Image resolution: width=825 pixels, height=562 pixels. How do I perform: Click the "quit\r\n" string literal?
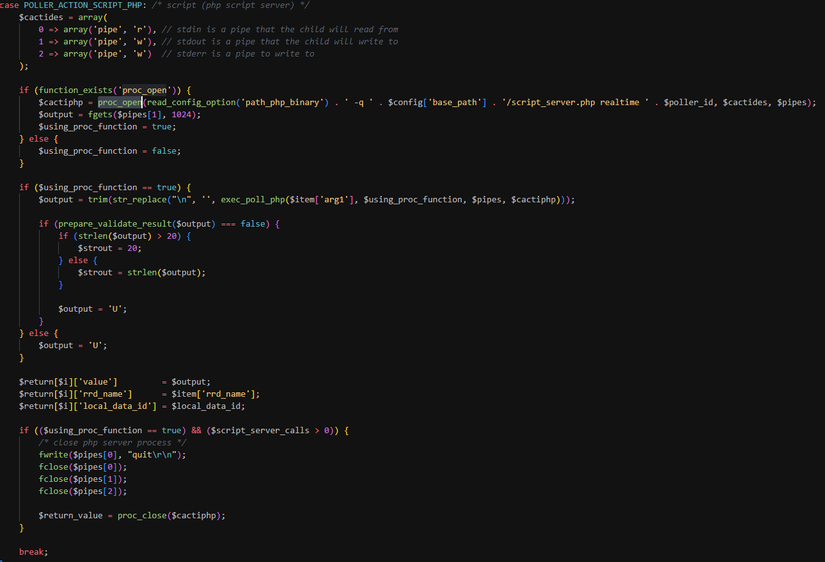[x=152, y=454]
